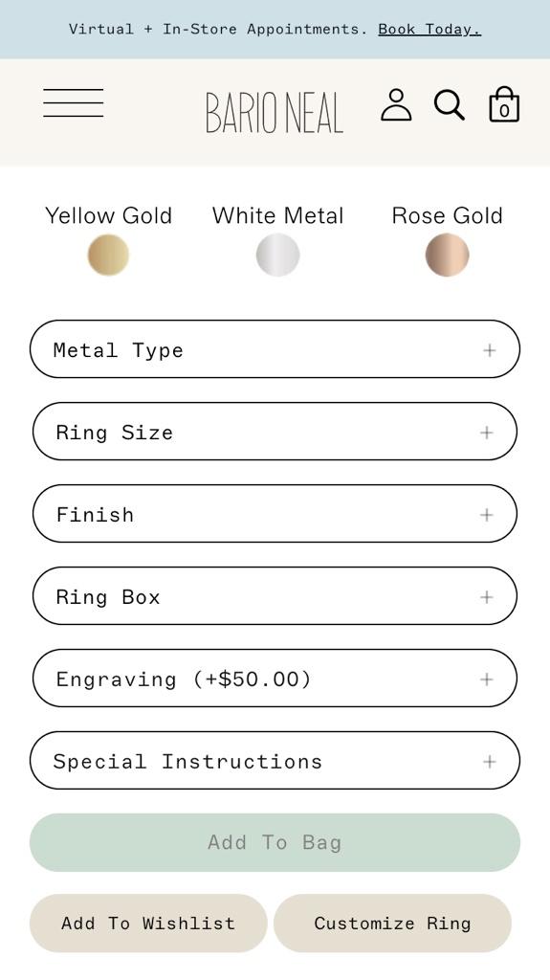Image resolution: width=550 pixels, height=980 pixels.
Task: Expand the Metal Type dropdown
Action: (275, 348)
